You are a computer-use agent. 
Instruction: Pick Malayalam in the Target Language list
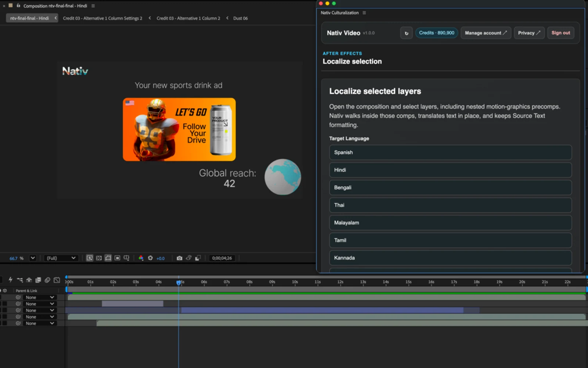point(451,223)
